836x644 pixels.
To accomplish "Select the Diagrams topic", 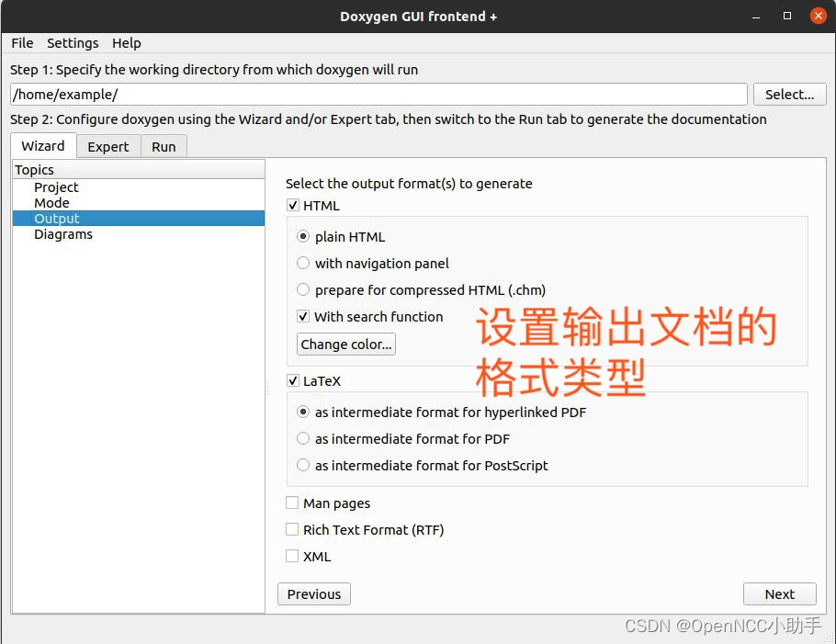I will coord(62,234).
